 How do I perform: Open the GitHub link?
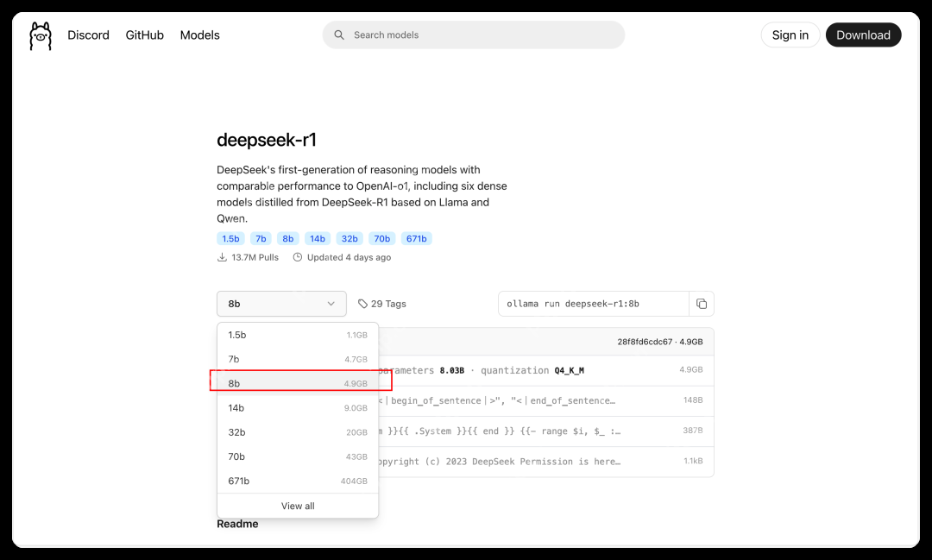pyautogui.click(x=144, y=35)
